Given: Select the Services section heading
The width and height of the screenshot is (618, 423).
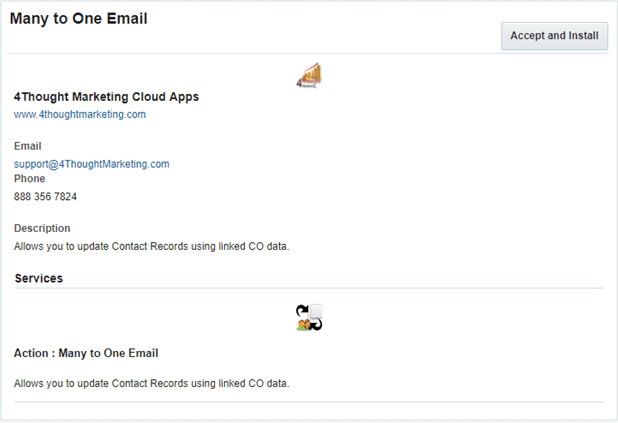Looking at the screenshot, I should [39, 278].
